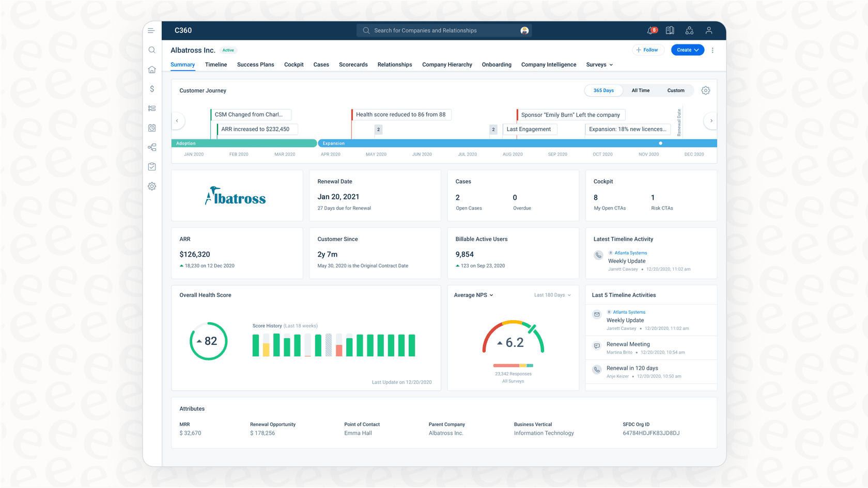Click the dollar revenue icon in the sidebar
The height and width of the screenshot is (488, 868).
(151, 89)
